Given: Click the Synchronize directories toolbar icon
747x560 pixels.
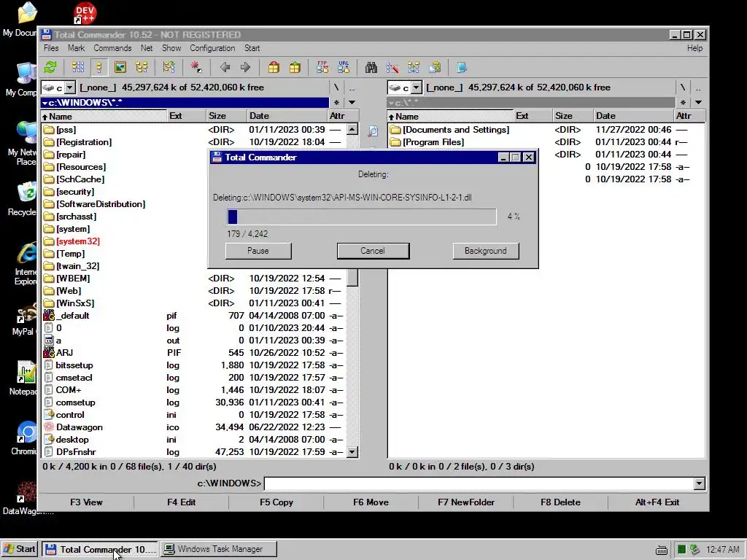Looking at the screenshot, I should 414,68.
